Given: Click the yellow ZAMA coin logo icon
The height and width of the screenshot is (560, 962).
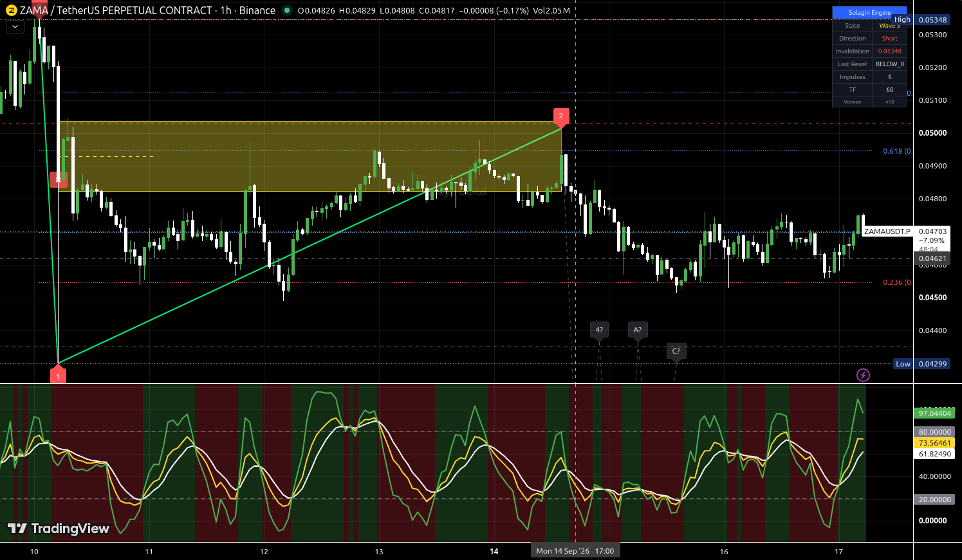Looking at the screenshot, I should [x=10, y=10].
